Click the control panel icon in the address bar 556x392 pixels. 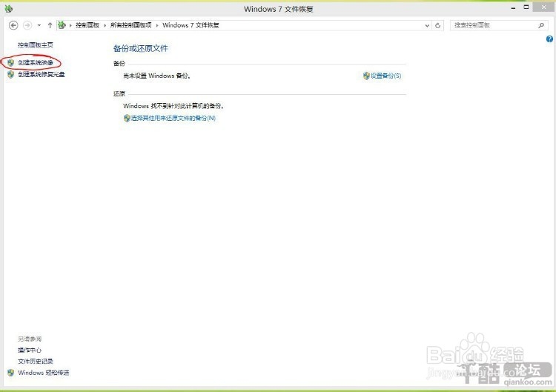(62, 24)
